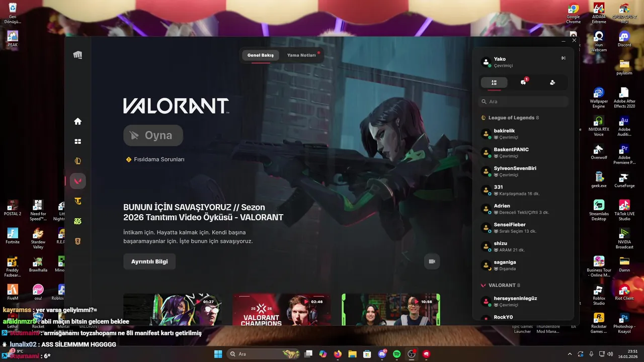Open the video thumbnail marked 01:27
Screen dimensions: 644x362
173,309
